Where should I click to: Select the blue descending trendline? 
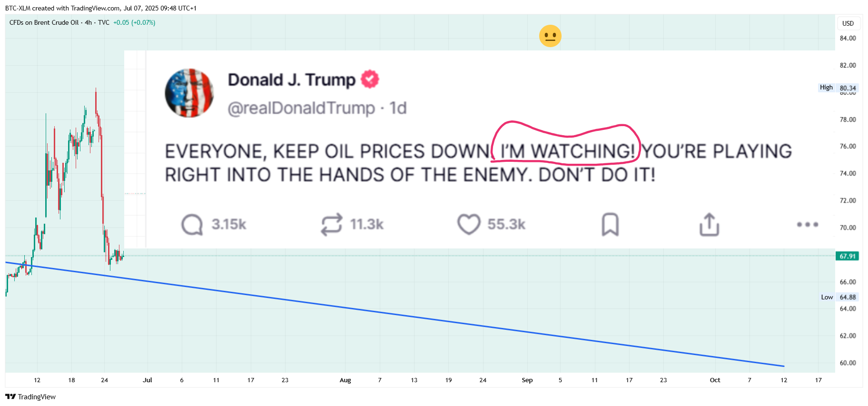coord(395,314)
